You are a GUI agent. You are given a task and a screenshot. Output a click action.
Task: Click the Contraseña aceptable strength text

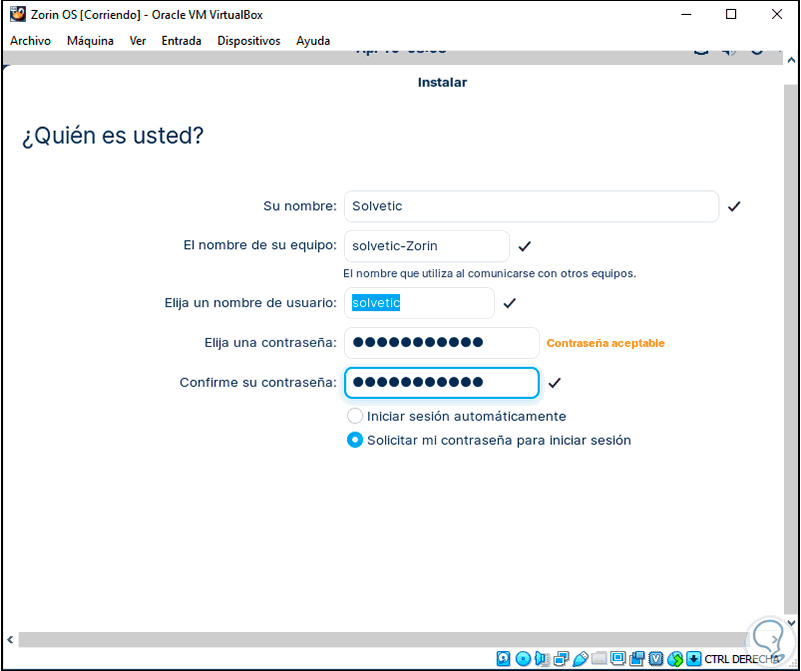point(605,343)
